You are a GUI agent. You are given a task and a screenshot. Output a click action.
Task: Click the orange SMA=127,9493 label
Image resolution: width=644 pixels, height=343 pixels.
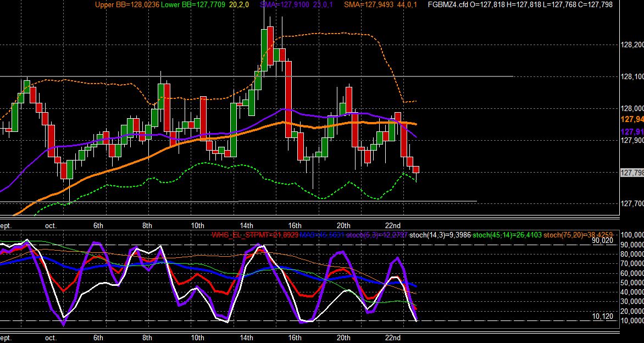370,5
